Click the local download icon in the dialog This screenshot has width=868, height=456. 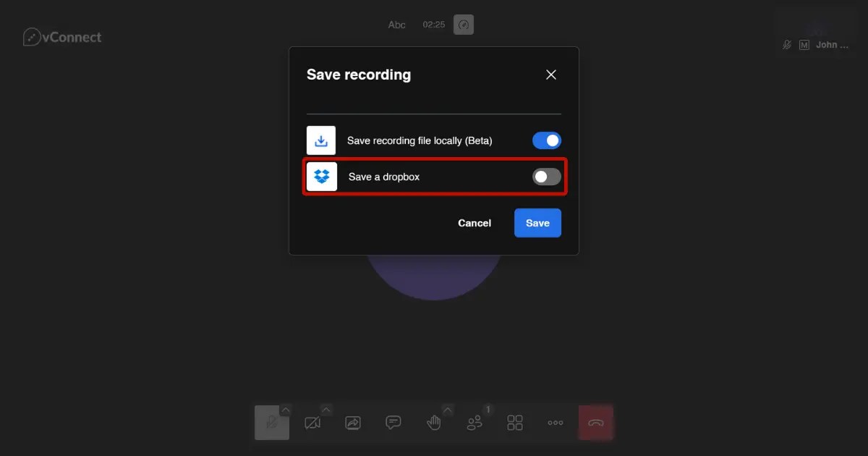320,140
